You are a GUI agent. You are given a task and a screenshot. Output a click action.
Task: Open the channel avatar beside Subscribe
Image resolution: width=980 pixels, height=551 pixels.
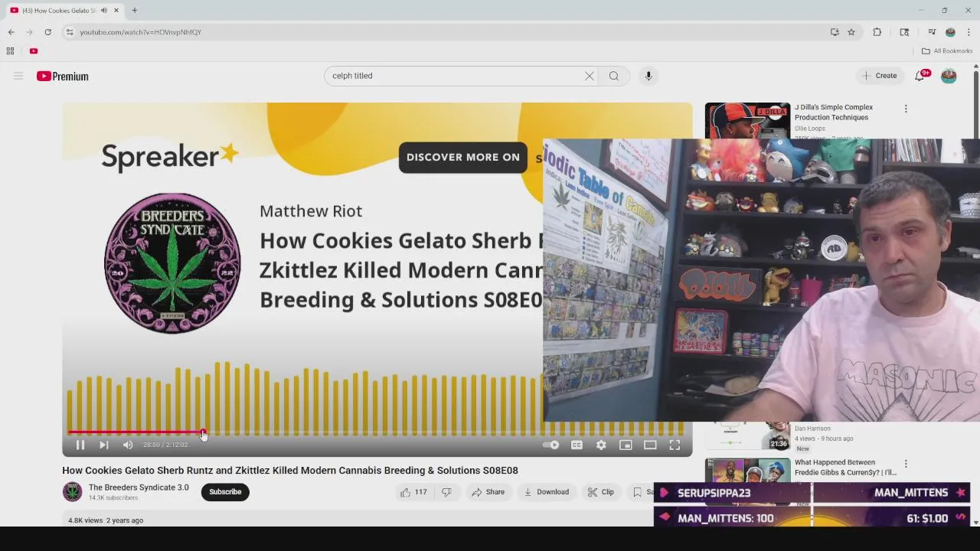pyautogui.click(x=72, y=492)
